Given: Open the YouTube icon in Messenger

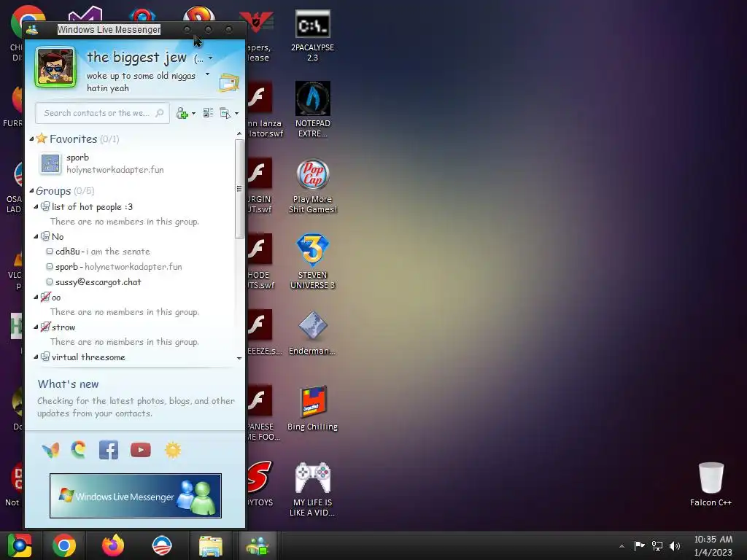Looking at the screenshot, I should [141, 450].
